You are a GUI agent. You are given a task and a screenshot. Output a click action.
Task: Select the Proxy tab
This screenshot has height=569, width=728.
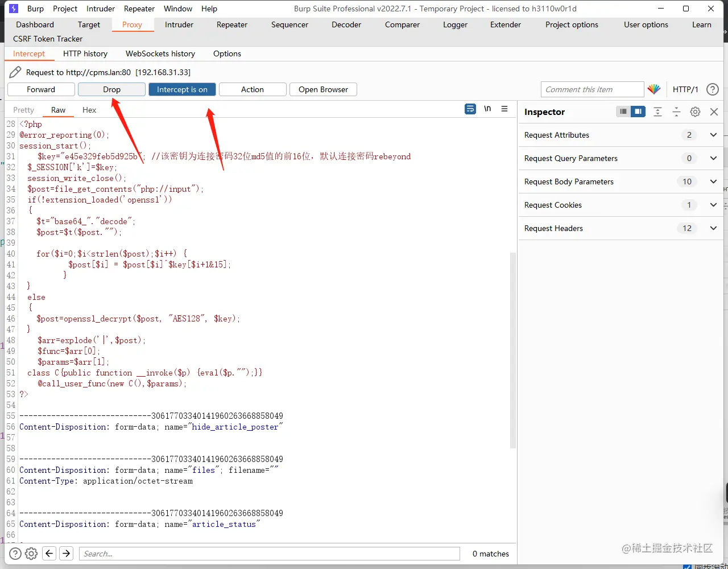pos(132,24)
